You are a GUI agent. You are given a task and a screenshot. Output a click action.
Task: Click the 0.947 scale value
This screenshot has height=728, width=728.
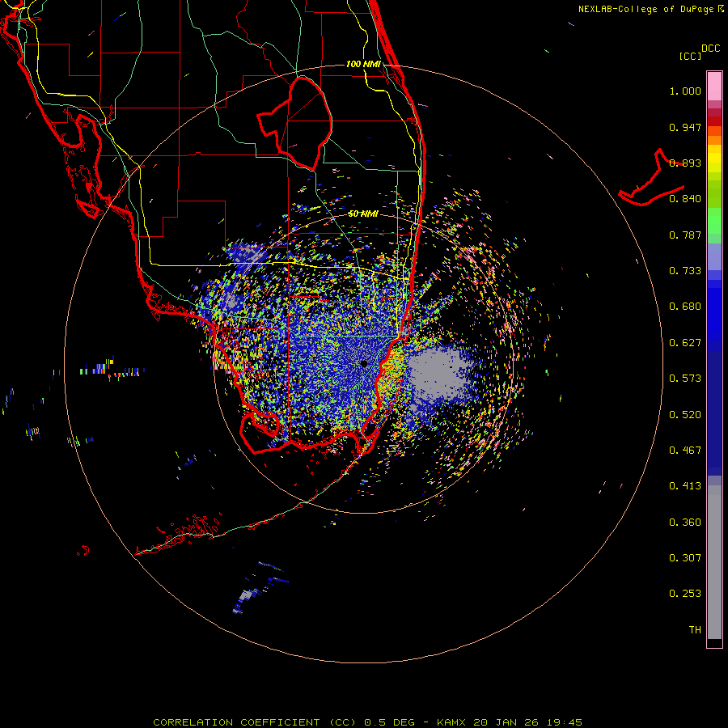tap(685, 127)
